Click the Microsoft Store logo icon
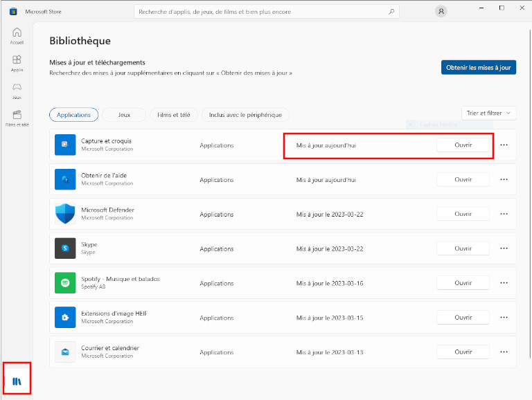The image size is (532, 400). click(x=13, y=12)
